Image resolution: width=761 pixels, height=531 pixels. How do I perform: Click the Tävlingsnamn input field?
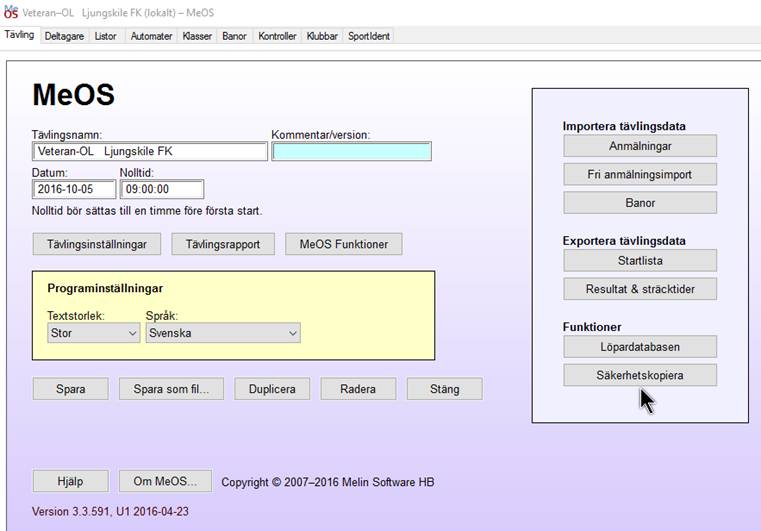click(x=149, y=151)
